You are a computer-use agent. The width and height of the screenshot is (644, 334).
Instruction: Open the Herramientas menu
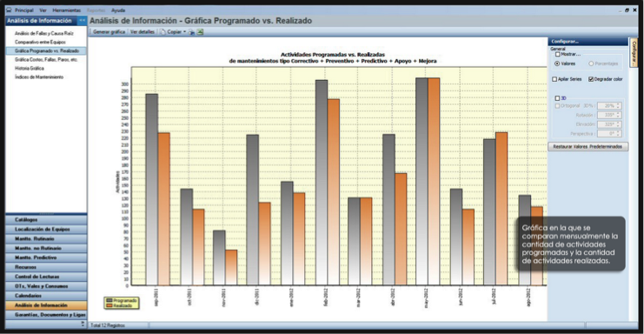(67, 10)
